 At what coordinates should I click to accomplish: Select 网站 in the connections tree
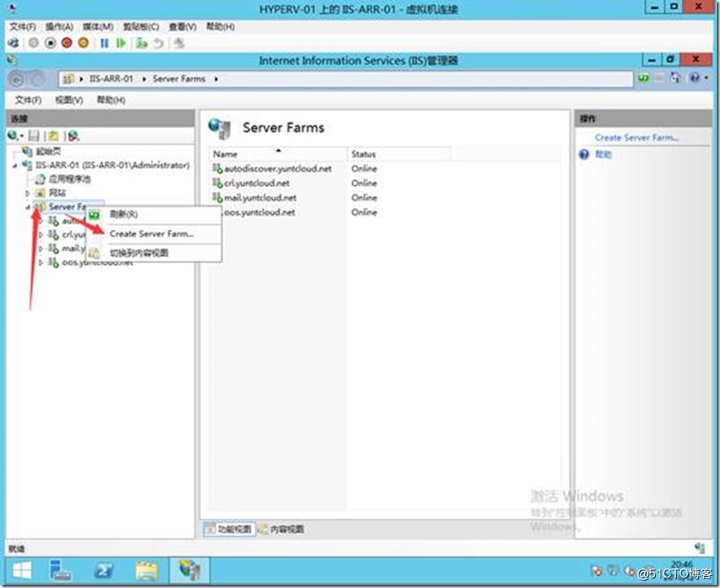(57, 193)
